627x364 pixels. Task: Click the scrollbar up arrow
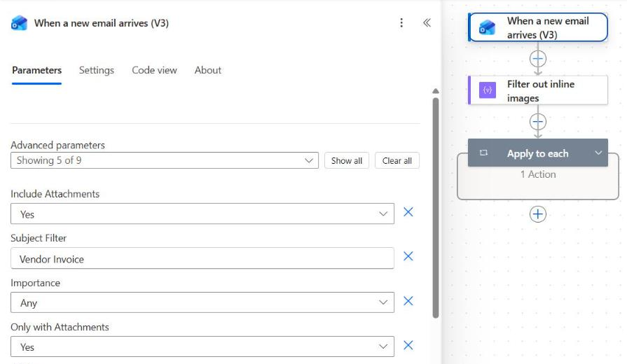436,92
